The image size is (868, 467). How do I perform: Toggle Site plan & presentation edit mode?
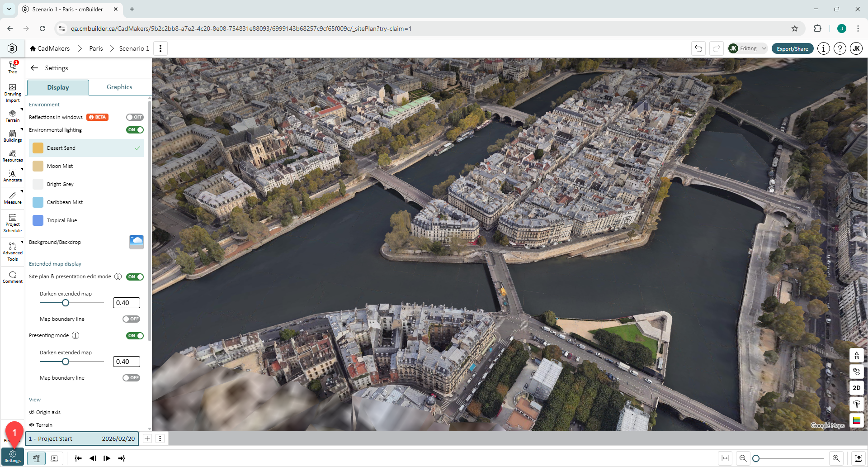135,277
